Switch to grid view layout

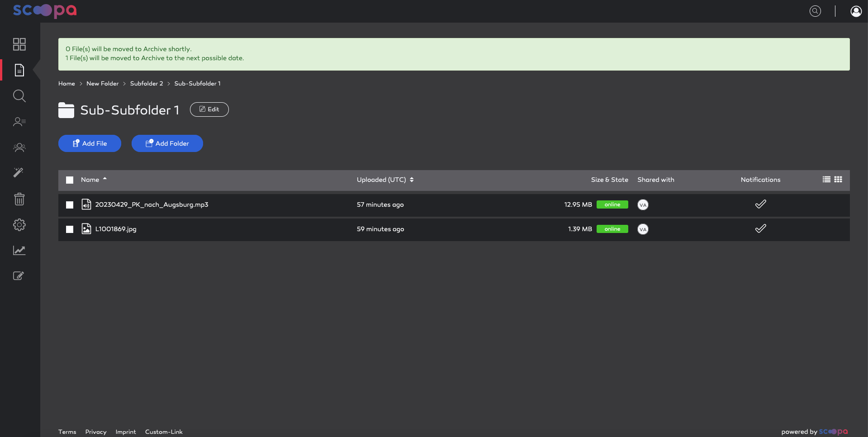click(838, 180)
